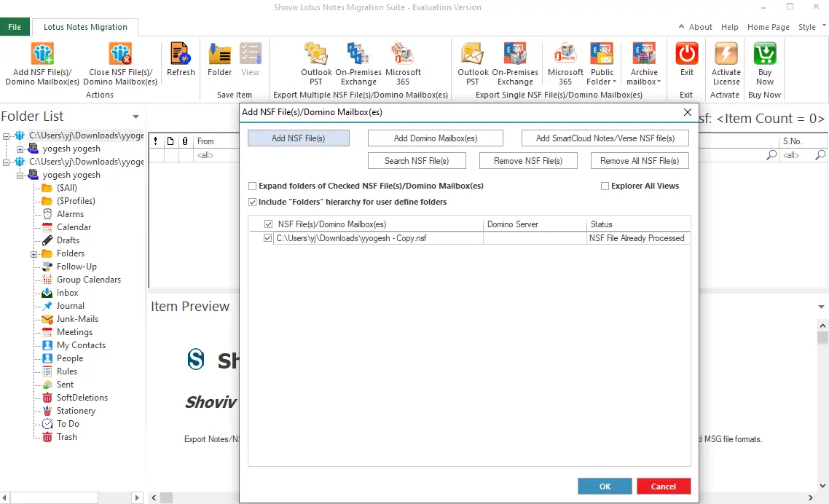Click the Close NSF File(s)/Domino Mailbox(es) ribbon icon
Image resolution: width=829 pixels, height=504 pixels.
point(120,53)
